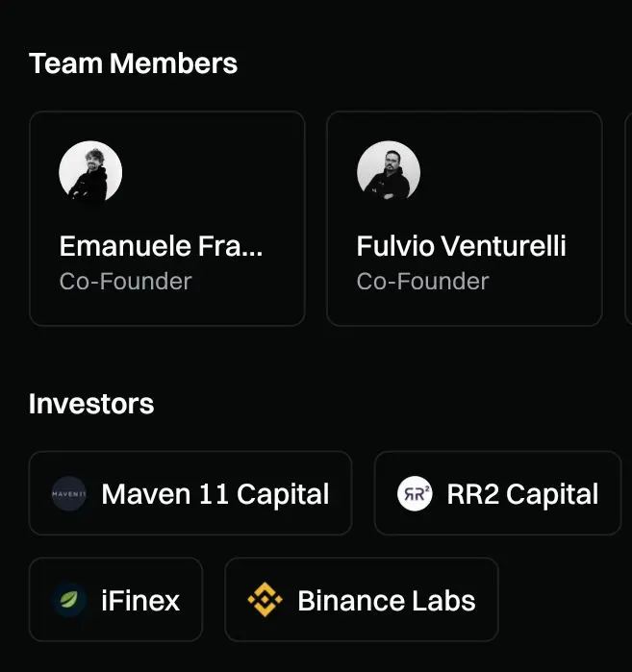Select the iFinex investor name
632x672 pixels.
(140, 601)
